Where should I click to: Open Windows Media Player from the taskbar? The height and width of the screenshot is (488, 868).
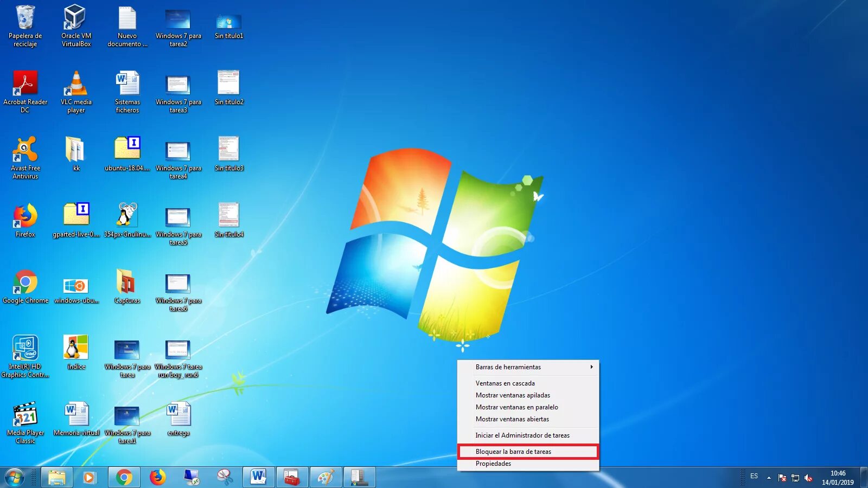(90, 477)
